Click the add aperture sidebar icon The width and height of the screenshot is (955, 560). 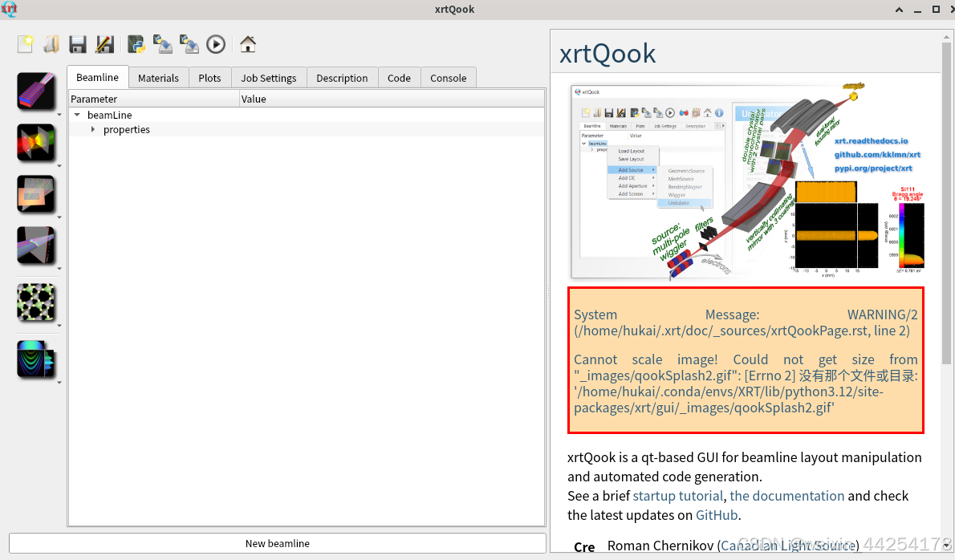[x=36, y=193]
